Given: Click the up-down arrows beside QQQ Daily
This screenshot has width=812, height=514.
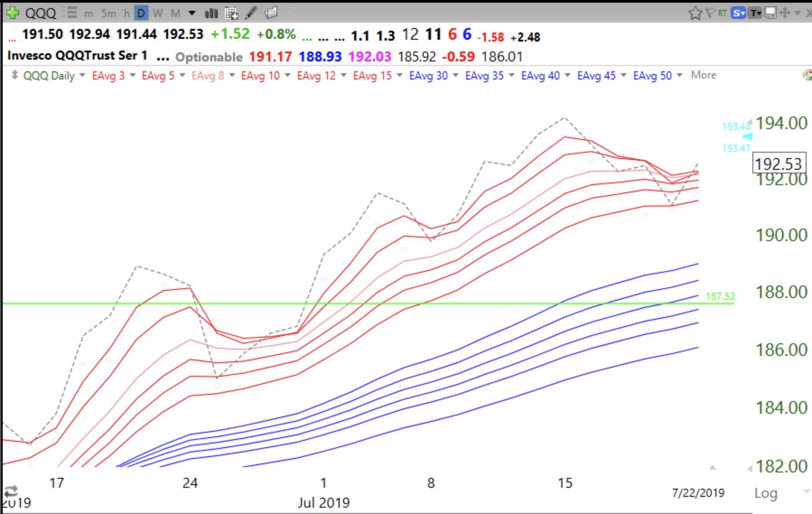Looking at the screenshot, I should [15, 75].
